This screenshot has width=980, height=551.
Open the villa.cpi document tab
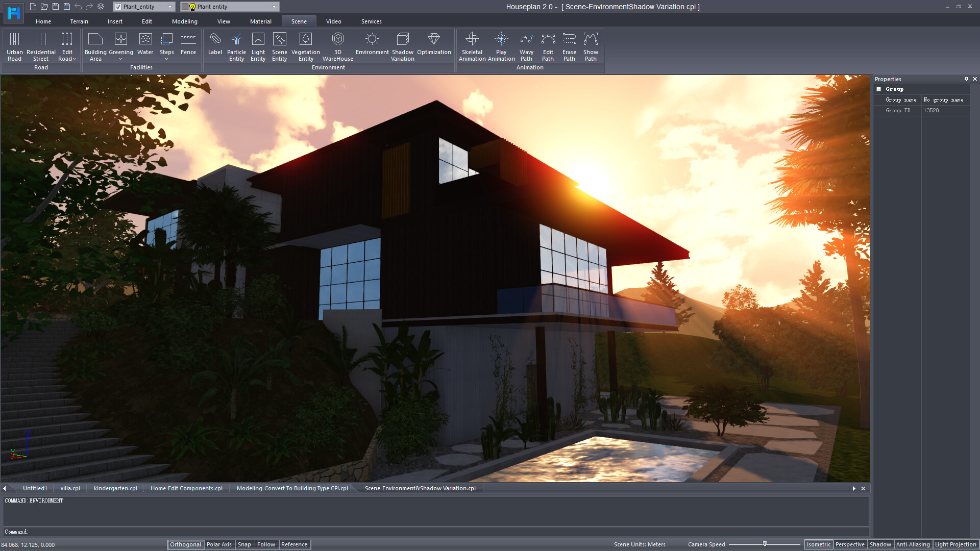(70, 488)
